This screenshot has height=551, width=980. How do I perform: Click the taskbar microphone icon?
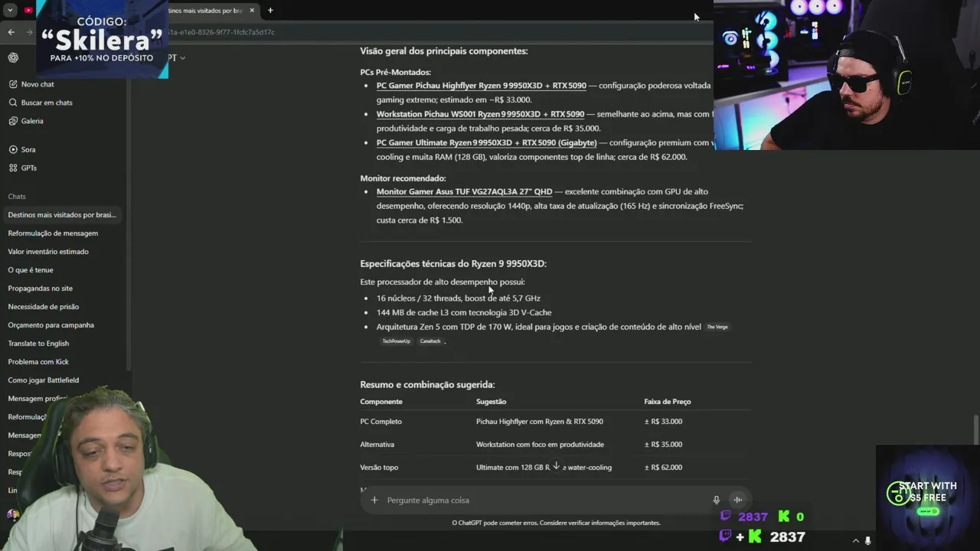pyautogui.click(x=867, y=541)
